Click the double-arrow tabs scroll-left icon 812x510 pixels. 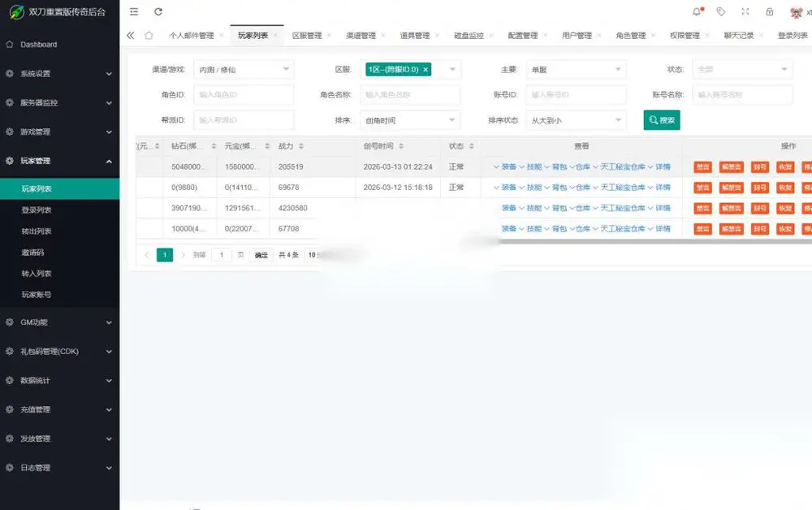131,35
